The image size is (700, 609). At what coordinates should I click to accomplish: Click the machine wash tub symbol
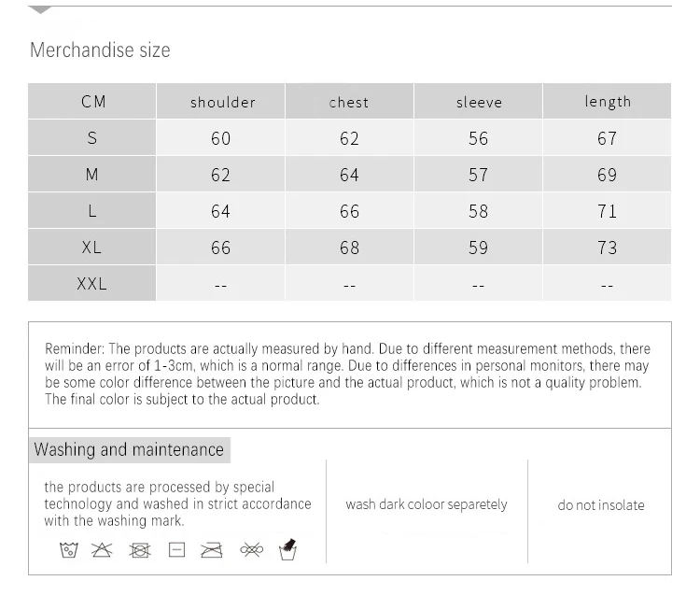click(x=68, y=550)
